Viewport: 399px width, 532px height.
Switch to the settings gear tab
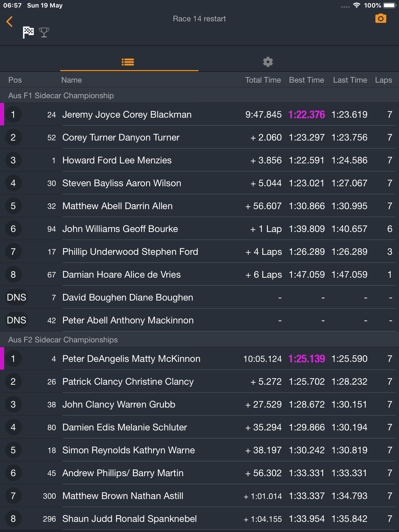coord(268,62)
